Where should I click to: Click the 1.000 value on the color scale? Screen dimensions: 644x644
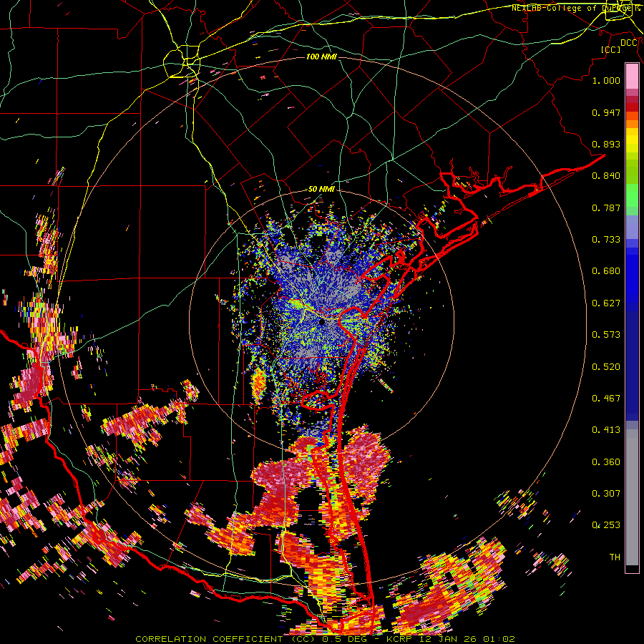[x=606, y=80]
